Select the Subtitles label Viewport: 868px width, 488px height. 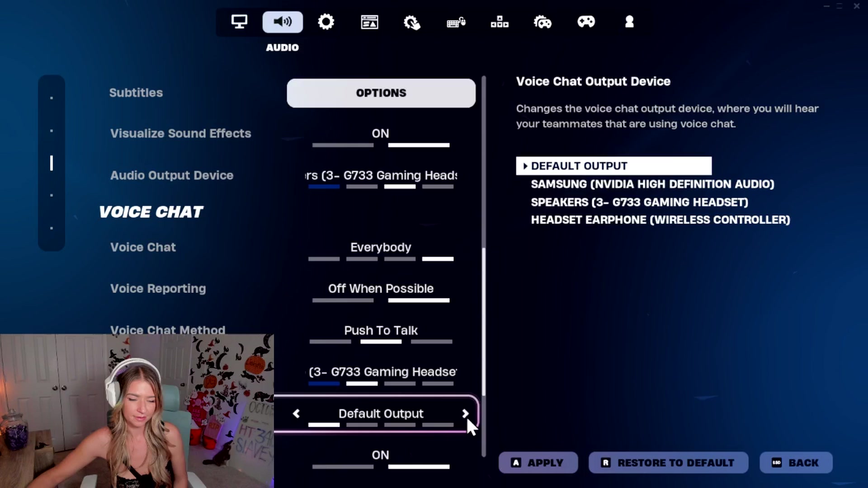pyautogui.click(x=136, y=93)
